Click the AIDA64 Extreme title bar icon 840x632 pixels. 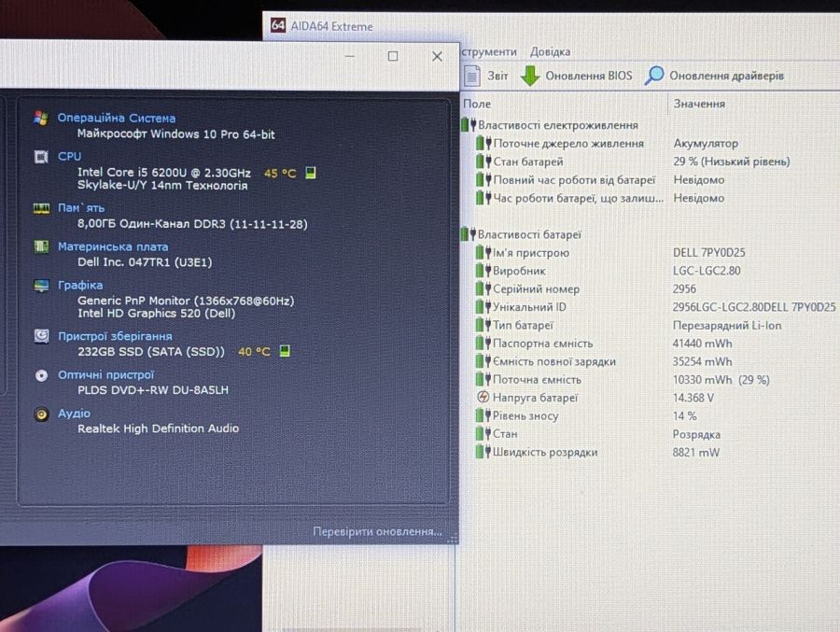(x=277, y=25)
